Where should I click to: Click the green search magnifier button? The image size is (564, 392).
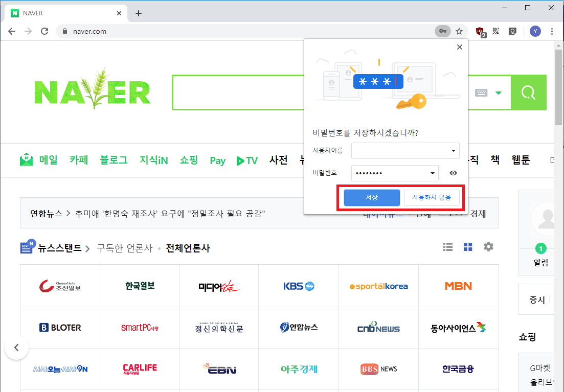point(528,93)
